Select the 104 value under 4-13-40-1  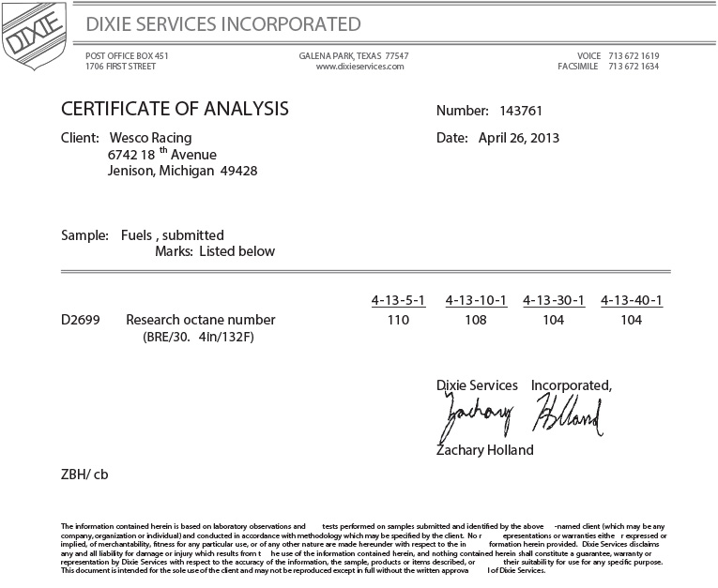click(x=632, y=320)
